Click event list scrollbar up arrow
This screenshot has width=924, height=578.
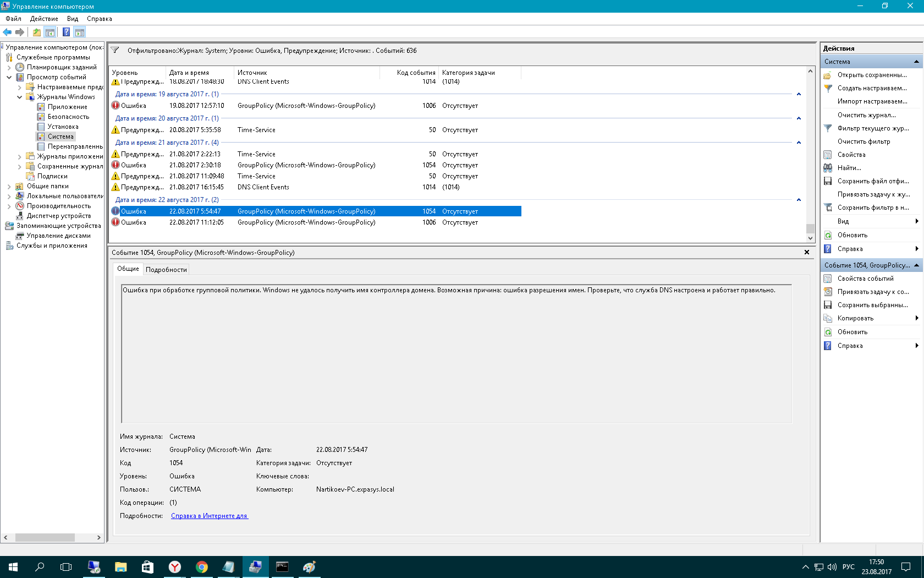[x=810, y=72]
